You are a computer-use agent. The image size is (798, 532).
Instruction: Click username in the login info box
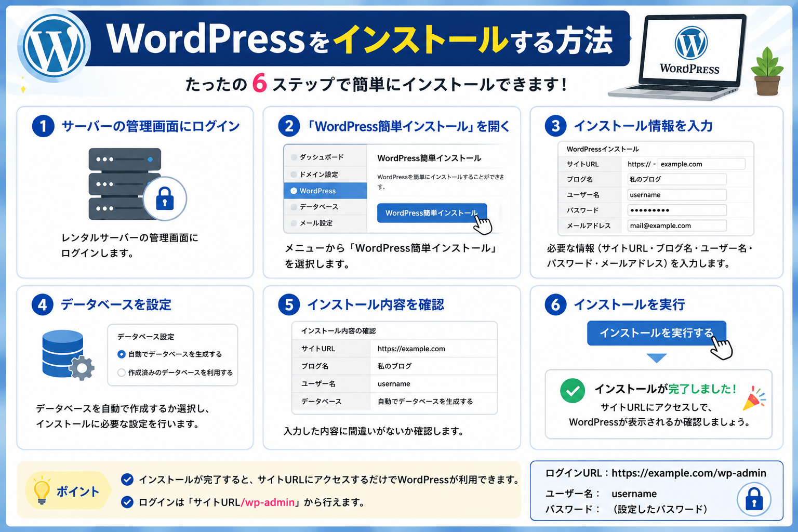point(634,494)
